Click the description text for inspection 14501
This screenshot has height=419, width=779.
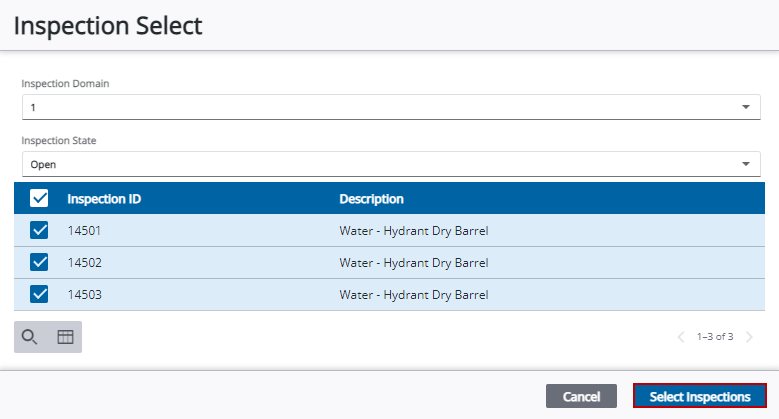click(413, 231)
